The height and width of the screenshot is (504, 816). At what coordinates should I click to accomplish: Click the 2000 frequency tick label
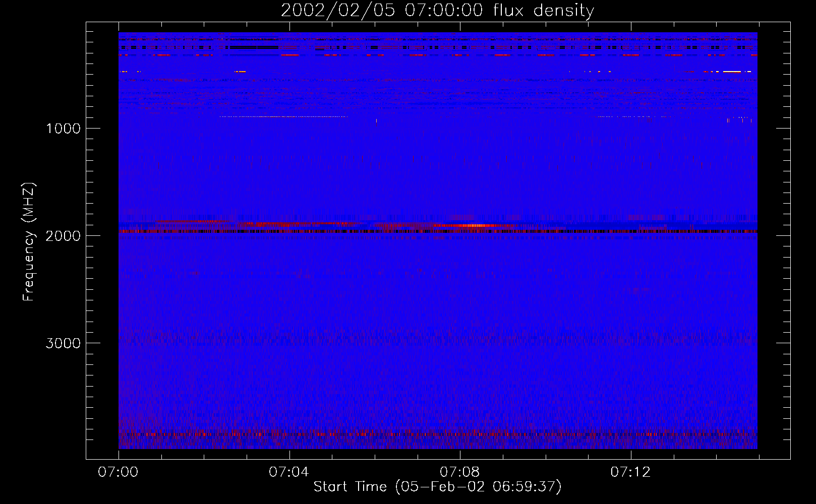(x=63, y=236)
